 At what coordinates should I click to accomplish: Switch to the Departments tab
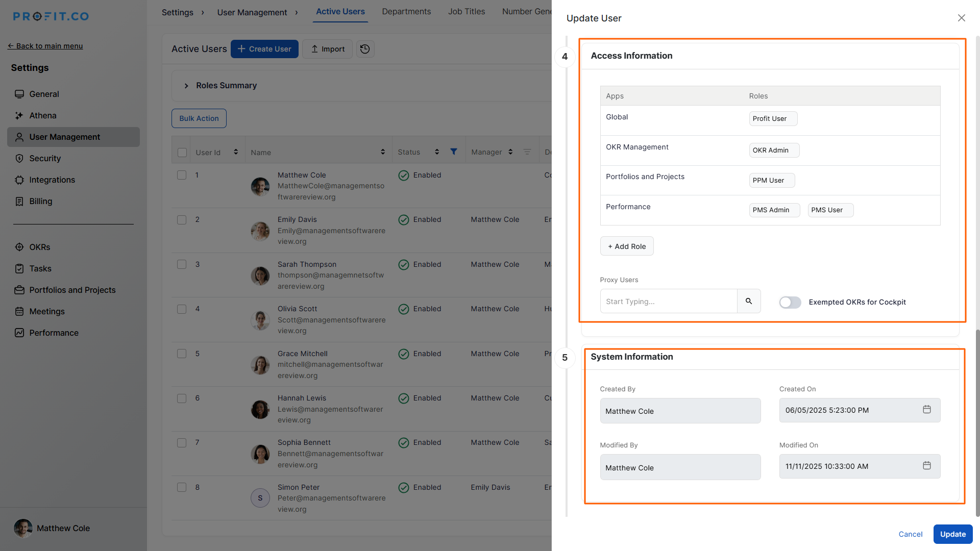point(406,11)
